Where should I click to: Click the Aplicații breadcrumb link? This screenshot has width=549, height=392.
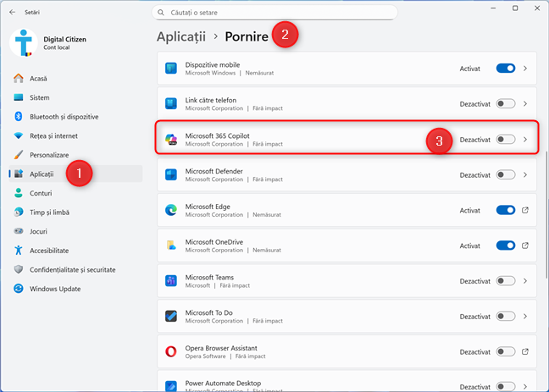[181, 36]
